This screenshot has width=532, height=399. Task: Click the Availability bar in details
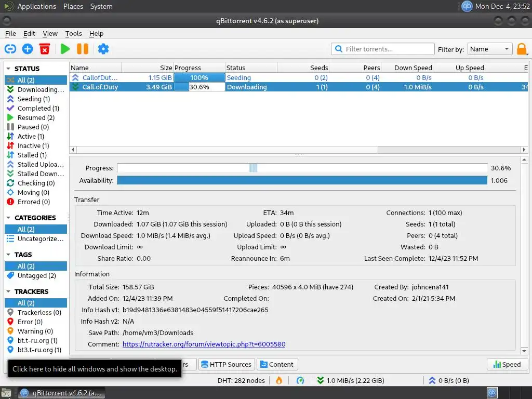tap(302, 180)
